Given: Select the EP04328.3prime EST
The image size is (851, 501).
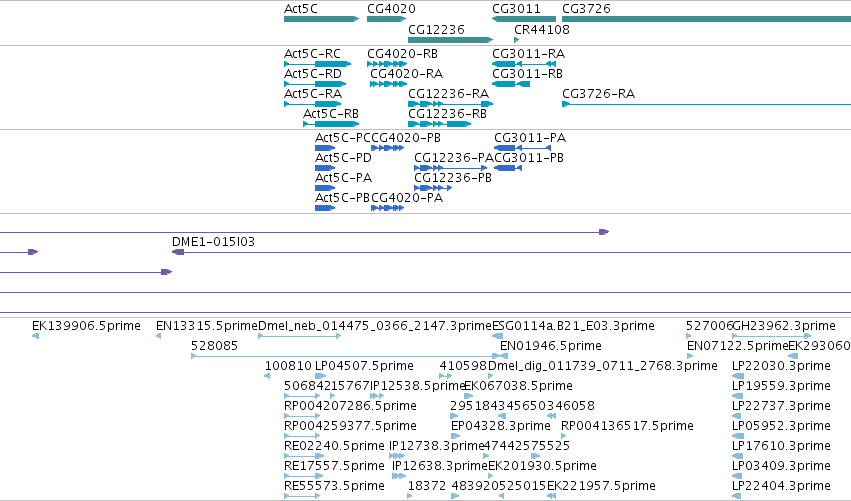Looking at the screenshot, I should click(x=455, y=437).
